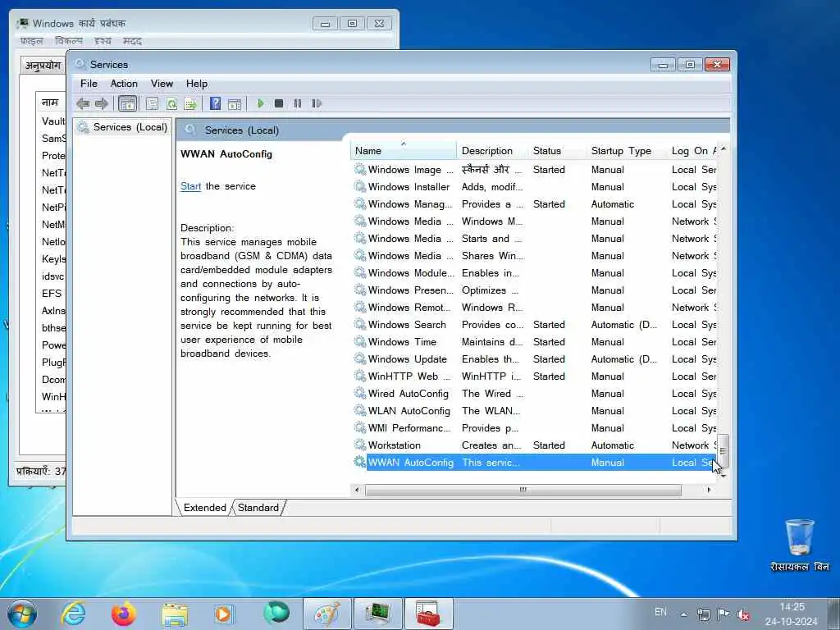The image size is (840, 630).
Task: Switch to Task Manager taskbar button
Action: pyautogui.click(x=378, y=614)
